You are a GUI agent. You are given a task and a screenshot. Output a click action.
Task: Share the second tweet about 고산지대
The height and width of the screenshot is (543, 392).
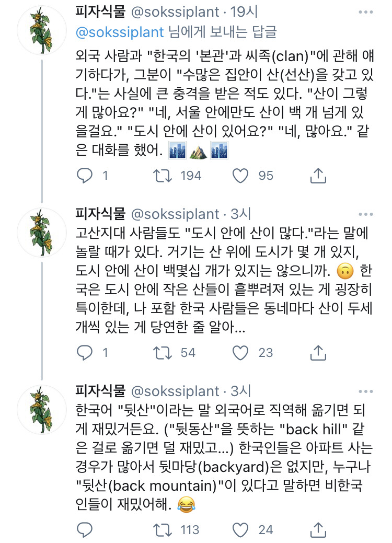coord(318,353)
